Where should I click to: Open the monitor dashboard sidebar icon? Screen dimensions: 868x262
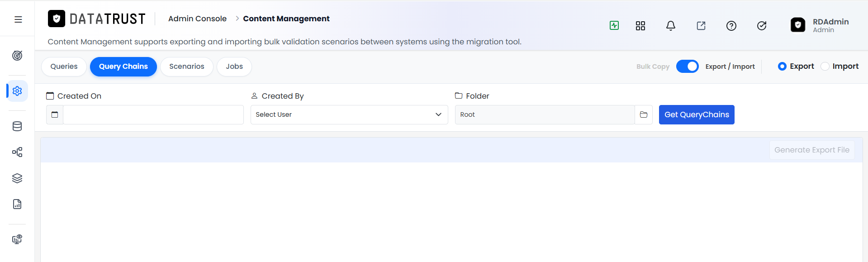coord(17,239)
